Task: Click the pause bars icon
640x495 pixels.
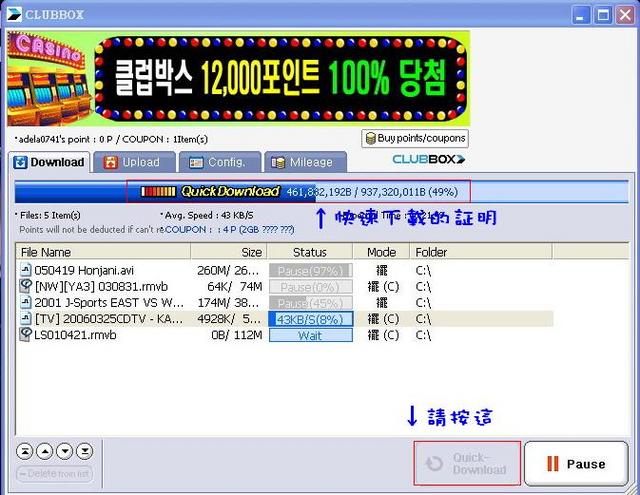Action: [x=553, y=464]
